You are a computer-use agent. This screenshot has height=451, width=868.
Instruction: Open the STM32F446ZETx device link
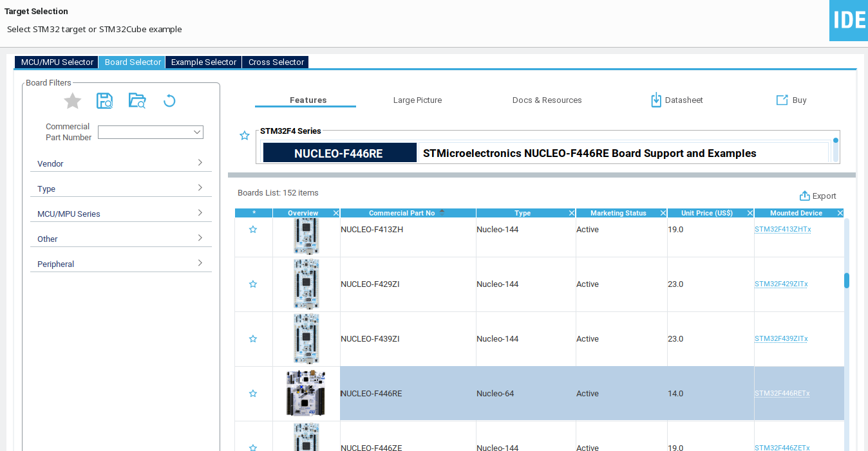point(782,448)
